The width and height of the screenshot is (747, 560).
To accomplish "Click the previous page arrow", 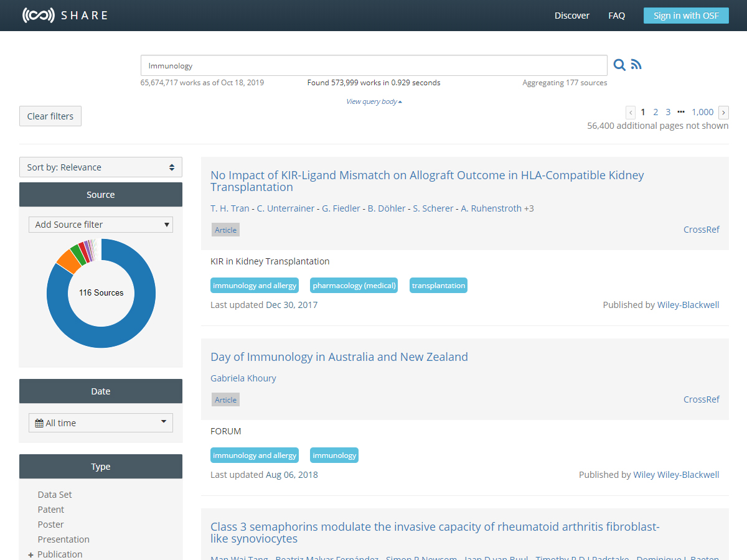I will pos(631,113).
